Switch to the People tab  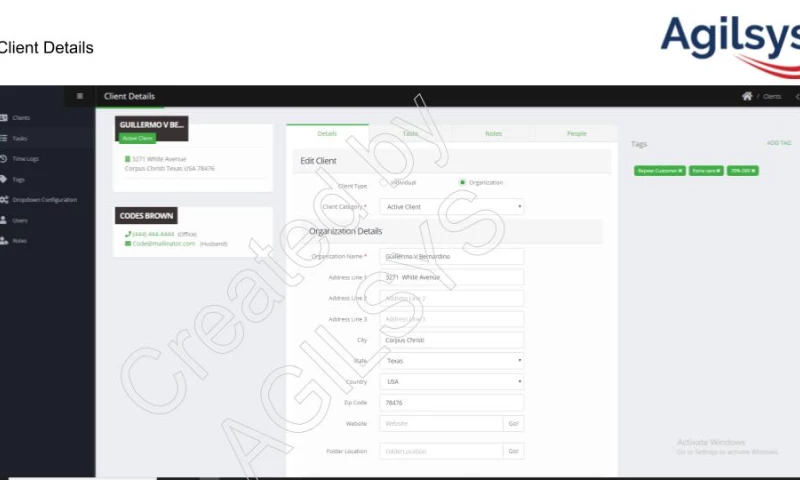[x=577, y=134]
